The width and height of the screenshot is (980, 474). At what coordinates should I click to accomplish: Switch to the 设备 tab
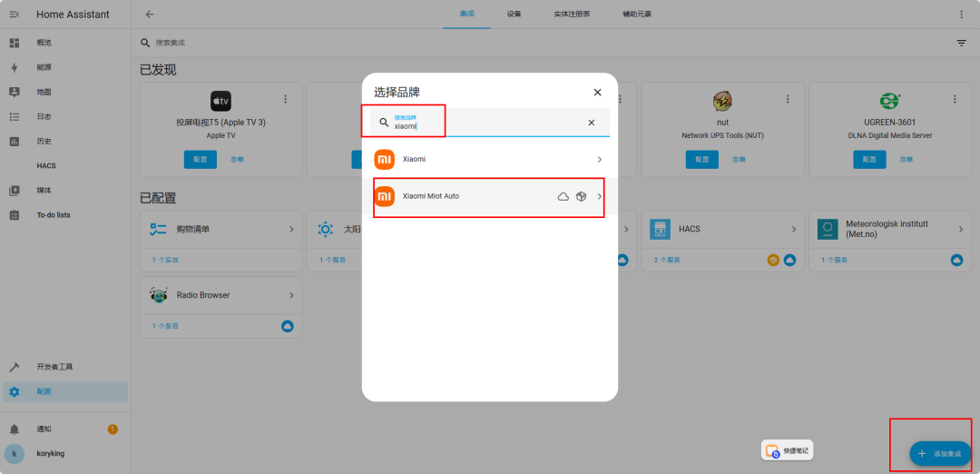point(514,15)
